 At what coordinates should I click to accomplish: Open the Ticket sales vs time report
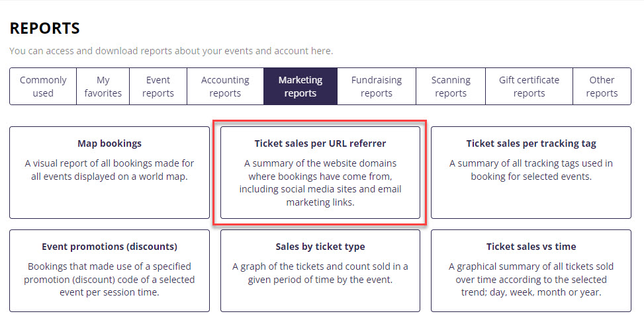point(531,247)
